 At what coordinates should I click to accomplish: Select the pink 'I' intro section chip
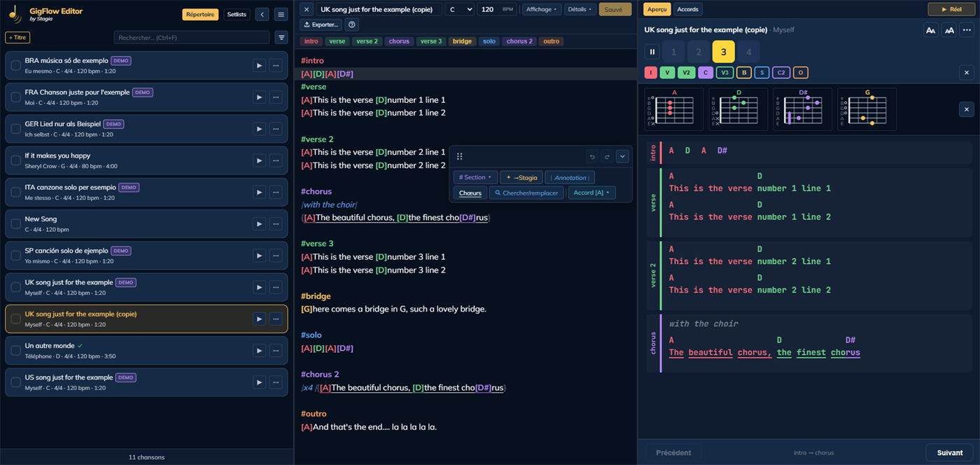tap(650, 72)
